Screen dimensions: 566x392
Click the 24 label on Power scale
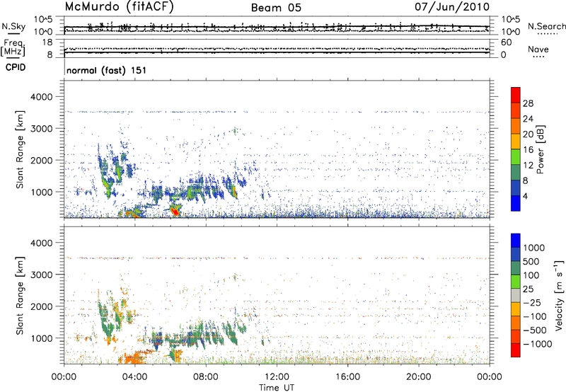528,119
